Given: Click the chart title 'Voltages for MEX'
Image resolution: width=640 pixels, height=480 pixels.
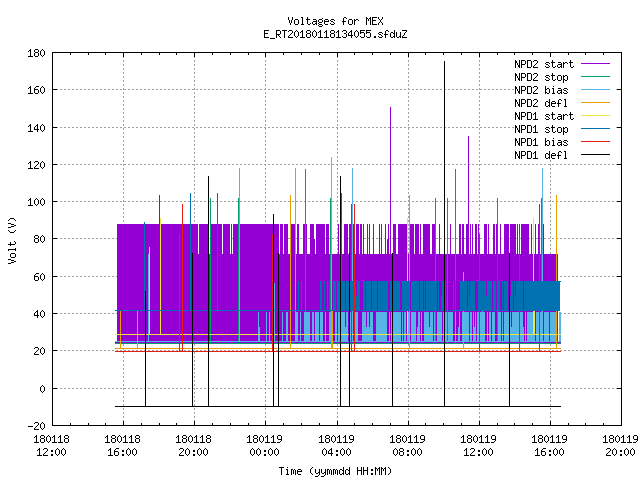Looking at the screenshot, I should tap(335, 21).
